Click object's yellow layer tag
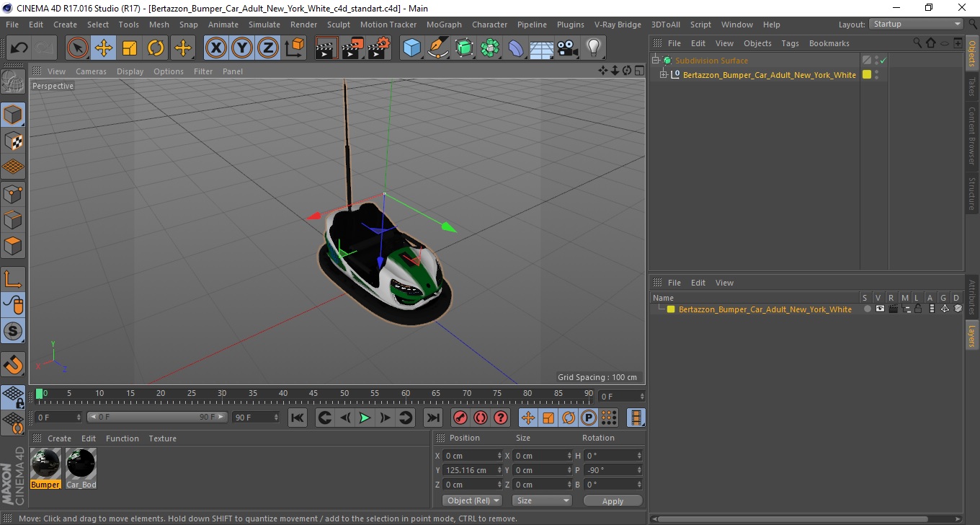Screen dimensions: 980x525 pyautogui.click(x=866, y=74)
